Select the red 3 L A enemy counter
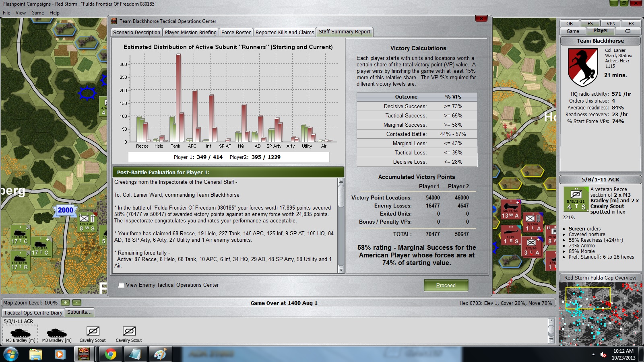Viewport: 644px width, 362px height. (531, 247)
